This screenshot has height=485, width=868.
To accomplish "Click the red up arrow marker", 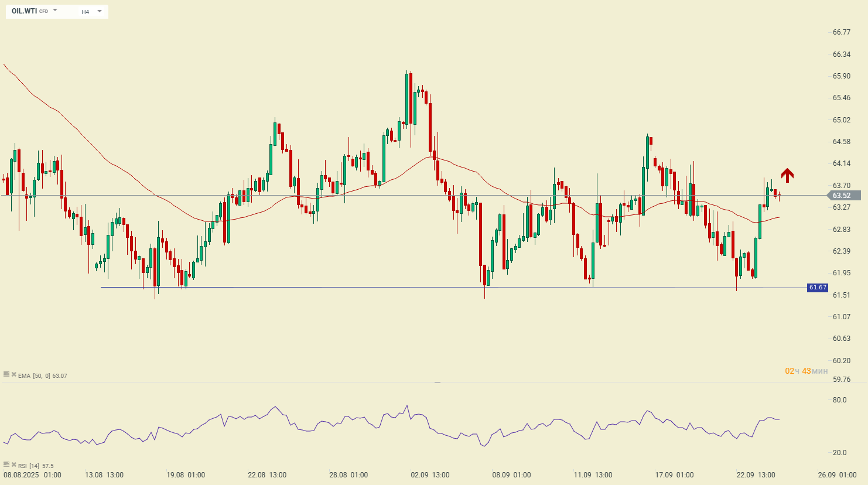I will tap(787, 175).
